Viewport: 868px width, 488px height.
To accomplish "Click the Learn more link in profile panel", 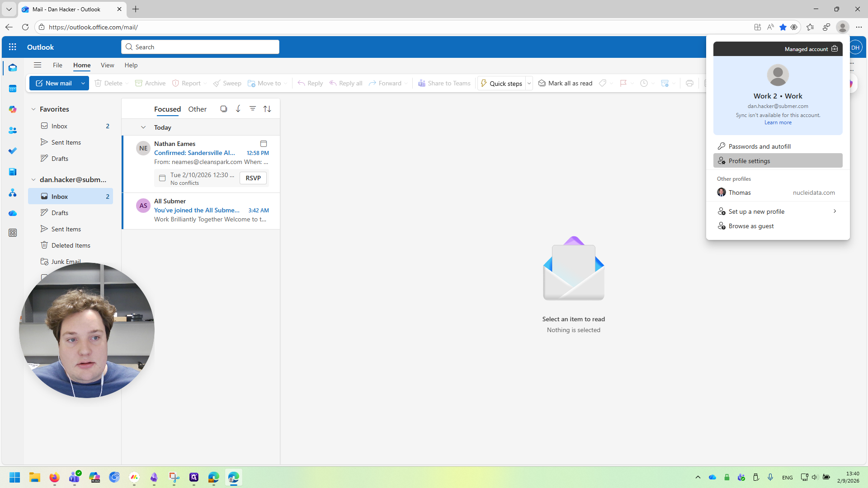I will click(778, 122).
